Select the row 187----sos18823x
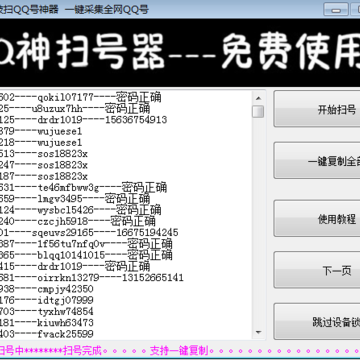This screenshot has height=360, width=360. click(44, 176)
